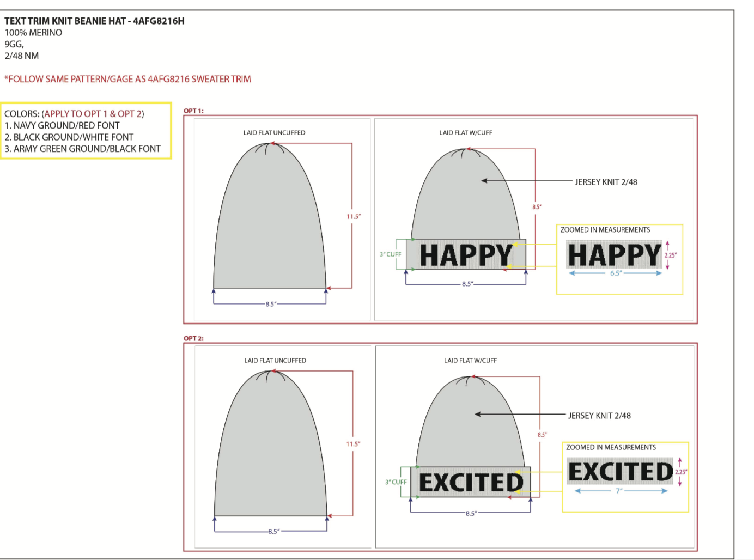Click 'LAID FLAT W/CUFF' caption in OPT 2
The image size is (754, 560).
(470, 361)
